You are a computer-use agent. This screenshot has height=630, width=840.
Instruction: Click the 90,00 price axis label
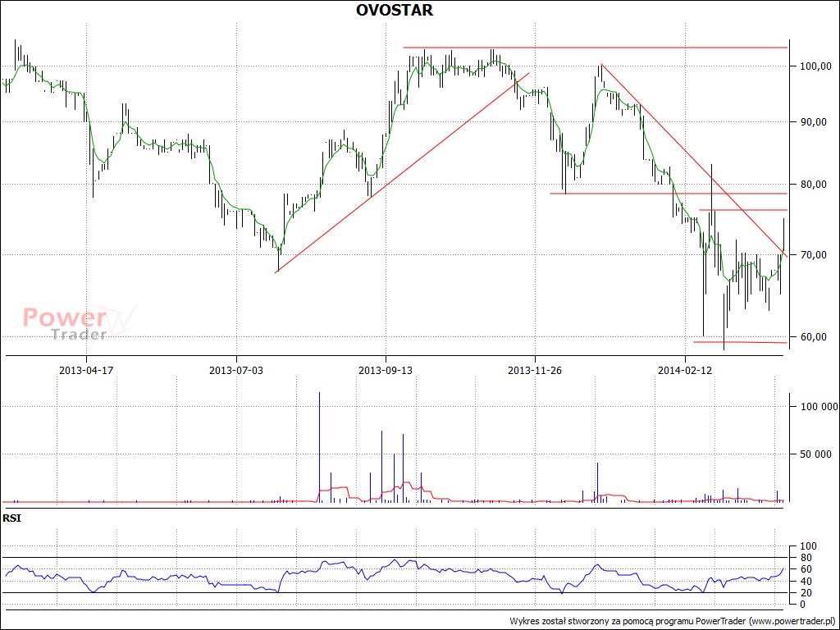(815, 122)
